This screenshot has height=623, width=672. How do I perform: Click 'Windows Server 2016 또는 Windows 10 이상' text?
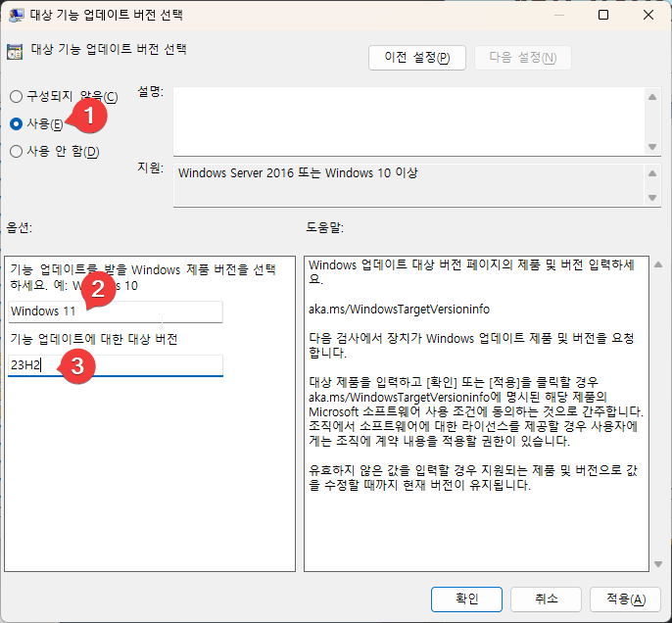(x=298, y=173)
